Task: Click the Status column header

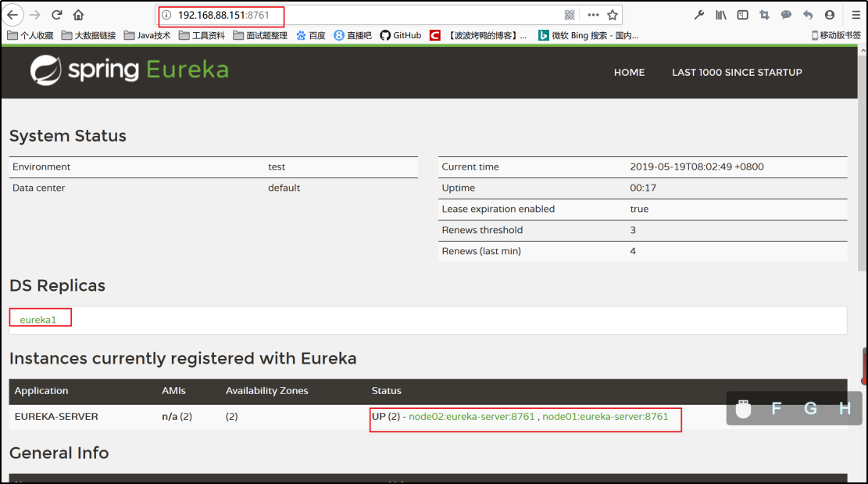Action: tap(387, 390)
